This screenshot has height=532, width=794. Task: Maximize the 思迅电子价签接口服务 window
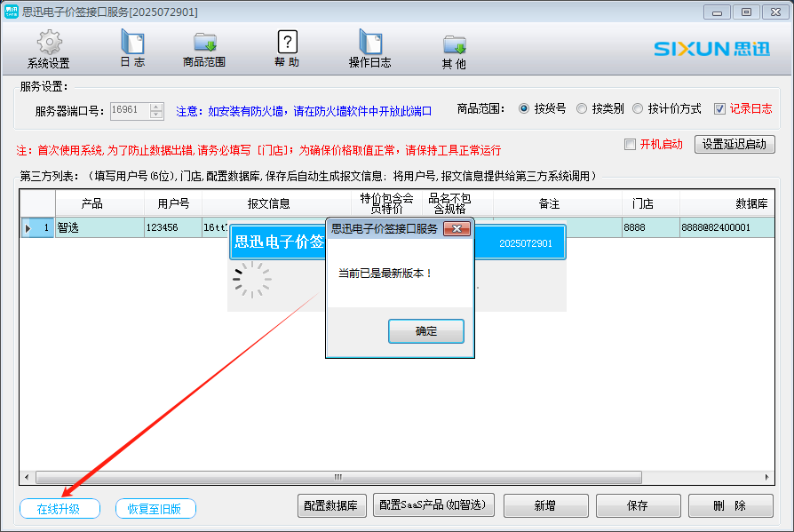[746, 12]
